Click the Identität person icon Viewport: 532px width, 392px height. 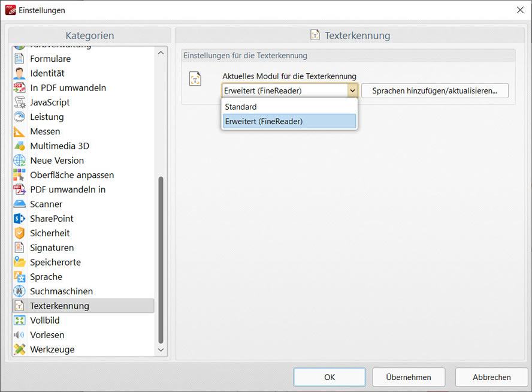[x=19, y=73]
